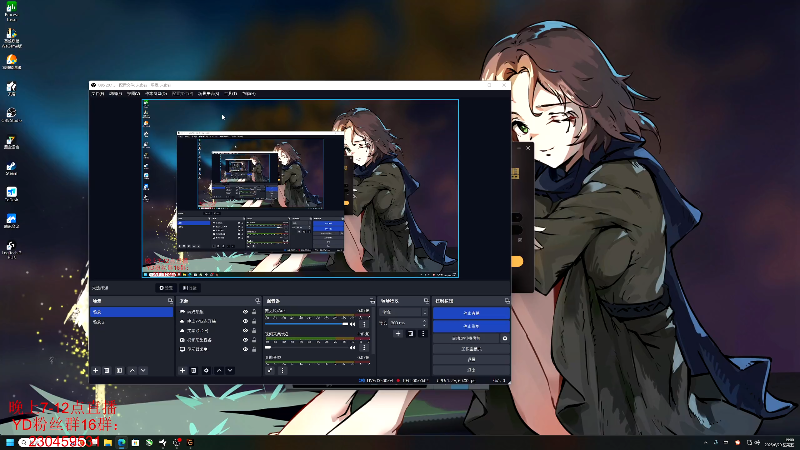This screenshot has width=800, height=450.
Task: Open scene filters from the Scenes dock toolbar
Action: [119, 370]
